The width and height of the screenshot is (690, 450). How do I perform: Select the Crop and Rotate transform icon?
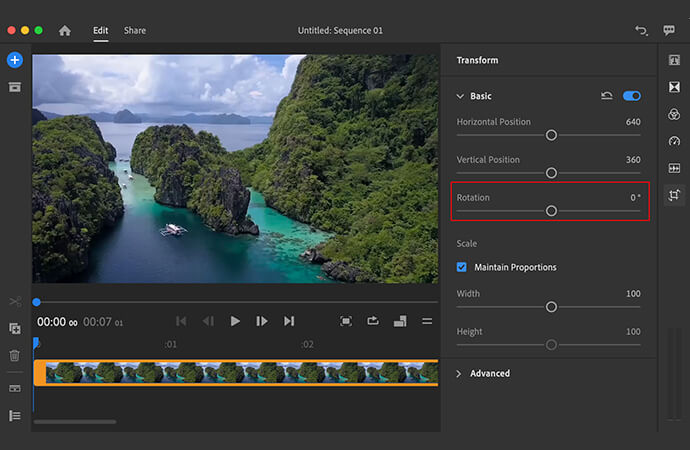tap(674, 195)
